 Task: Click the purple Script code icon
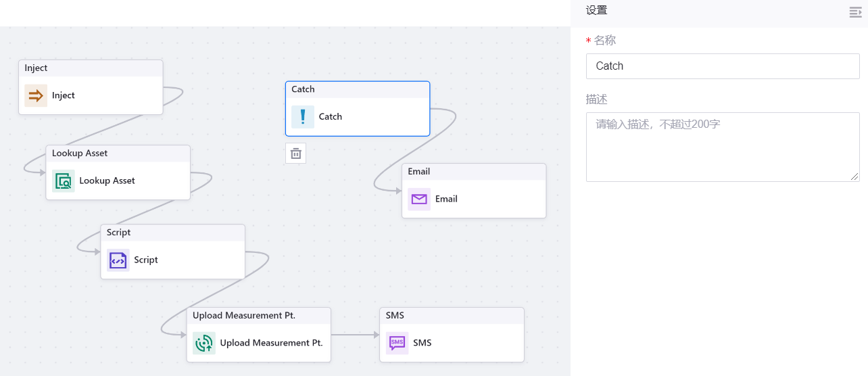pyautogui.click(x=118, y=260)
